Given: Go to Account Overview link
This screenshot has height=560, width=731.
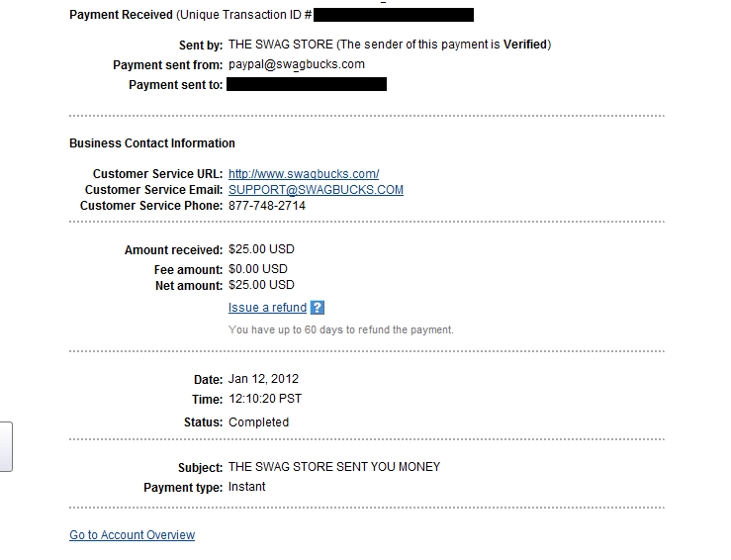Looking at the screenshot, I should point(132,535).
